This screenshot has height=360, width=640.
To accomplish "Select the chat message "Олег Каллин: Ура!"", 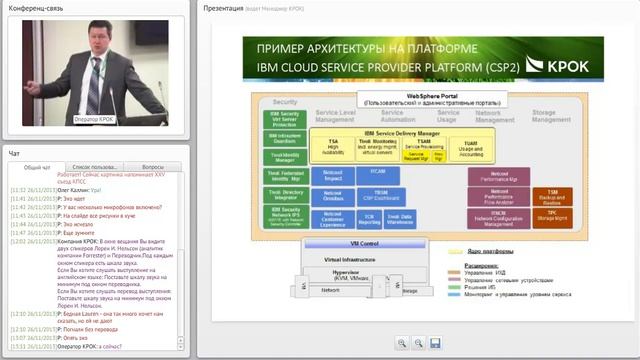I will (x=56, y=190).
